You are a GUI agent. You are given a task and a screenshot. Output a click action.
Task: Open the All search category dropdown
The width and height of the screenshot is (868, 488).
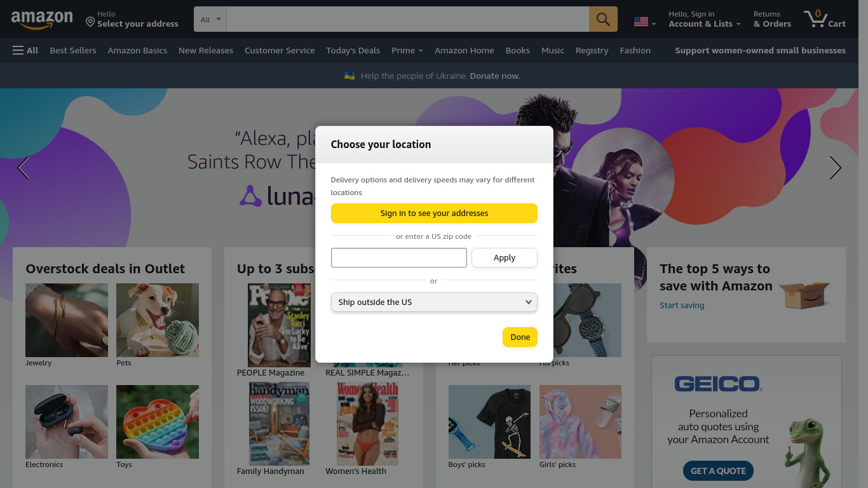(210, 19)
